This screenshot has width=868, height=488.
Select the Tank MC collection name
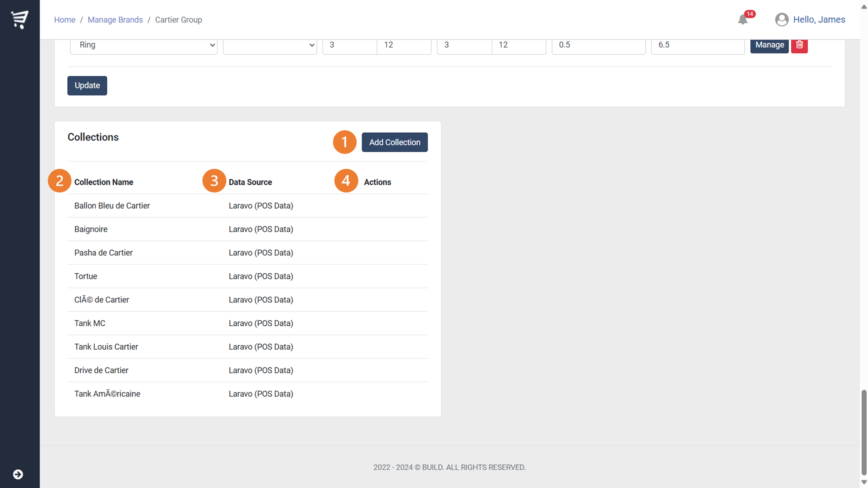click(90, 323)
